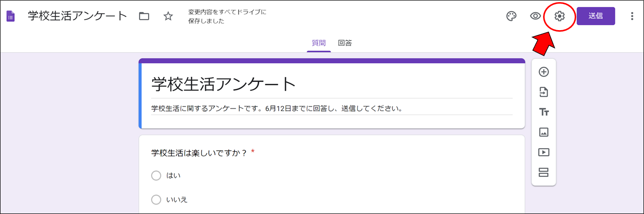The height and width of the screenshot is (214, 644).
Task: Open the move-to-folder icon
Action: [x=144, y=16]
